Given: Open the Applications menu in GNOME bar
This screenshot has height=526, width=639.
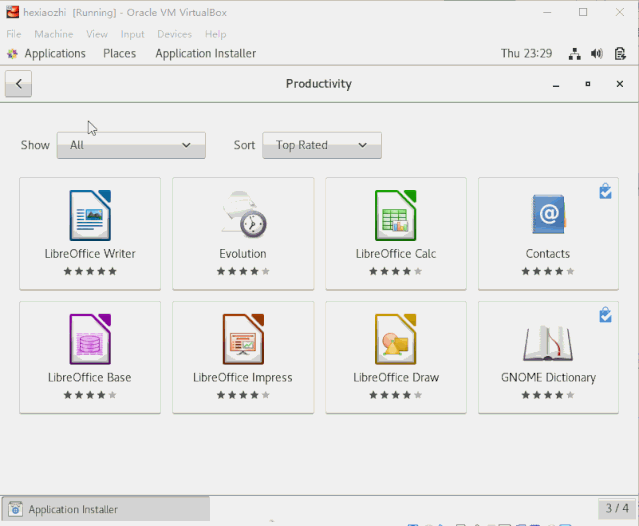Looking at the screenshot, I should pos(55,53).
